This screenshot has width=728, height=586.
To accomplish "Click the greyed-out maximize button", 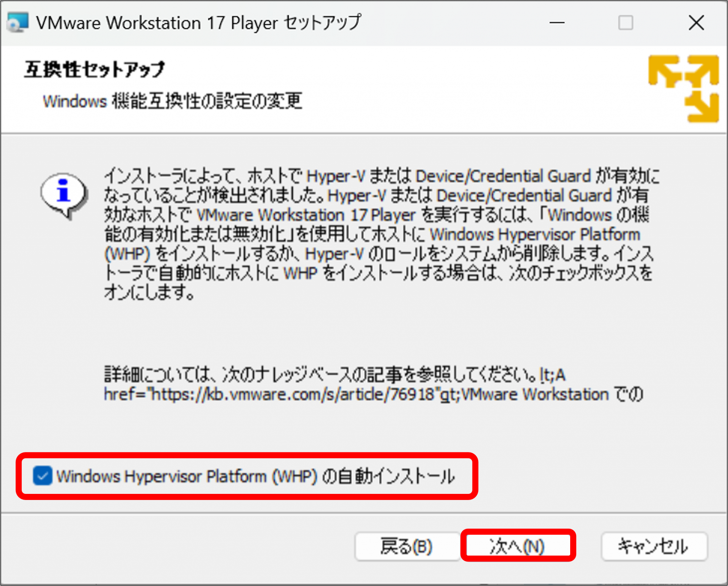I will click(625, 23).
